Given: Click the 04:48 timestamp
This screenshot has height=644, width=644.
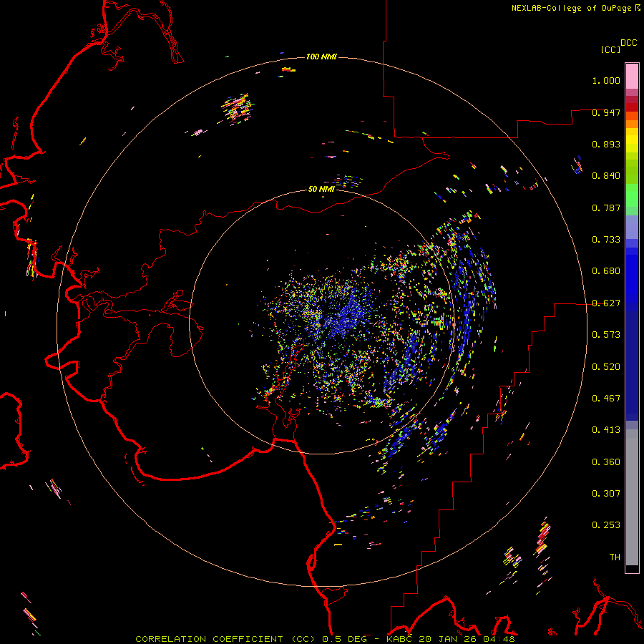Looking at the screenshot, I should (499, 639).
